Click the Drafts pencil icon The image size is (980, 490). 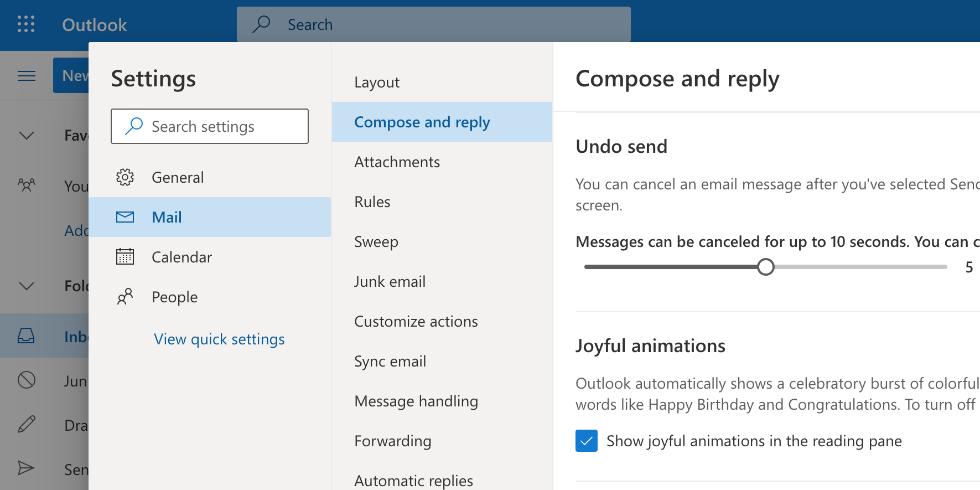point(27,425)
